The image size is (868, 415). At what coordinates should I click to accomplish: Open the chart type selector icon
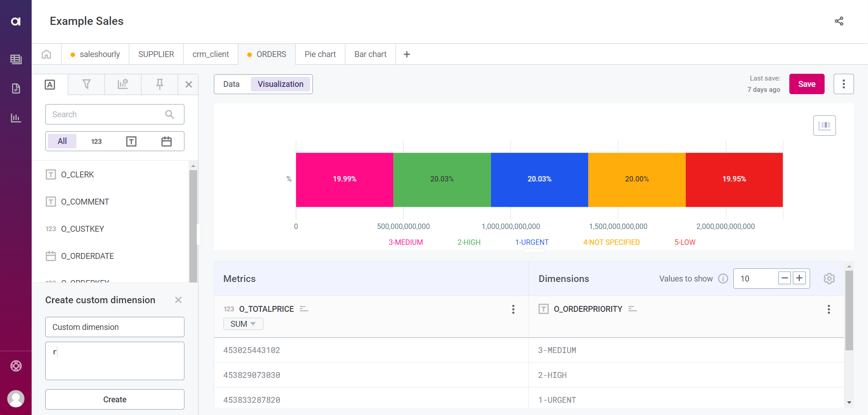pos(824,126)
